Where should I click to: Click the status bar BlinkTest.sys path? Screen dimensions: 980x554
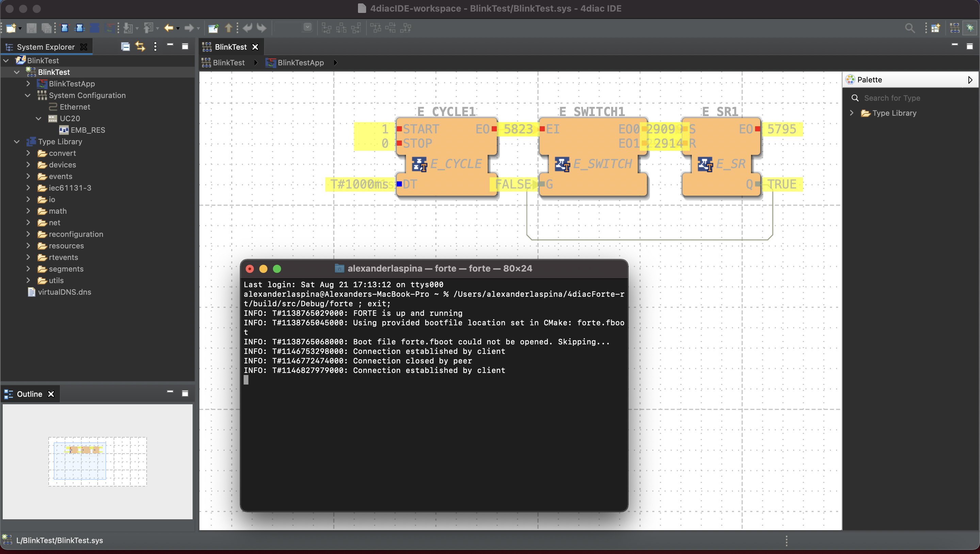(x=59, y=540)
